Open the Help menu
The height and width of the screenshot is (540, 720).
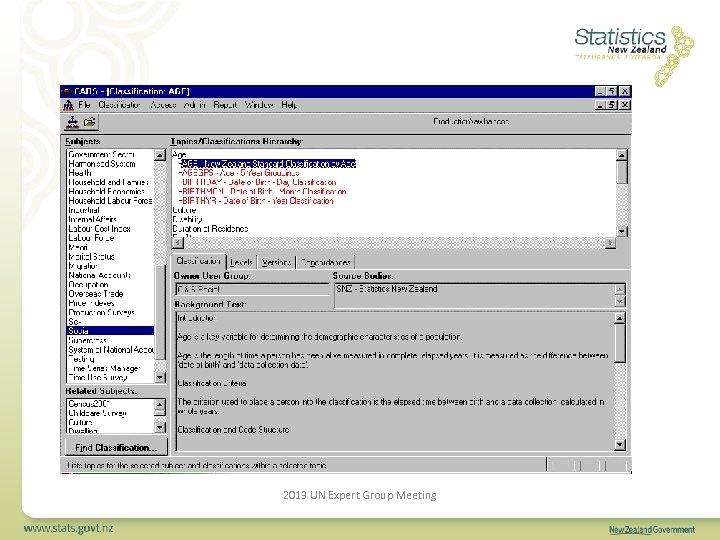point(289,105)
